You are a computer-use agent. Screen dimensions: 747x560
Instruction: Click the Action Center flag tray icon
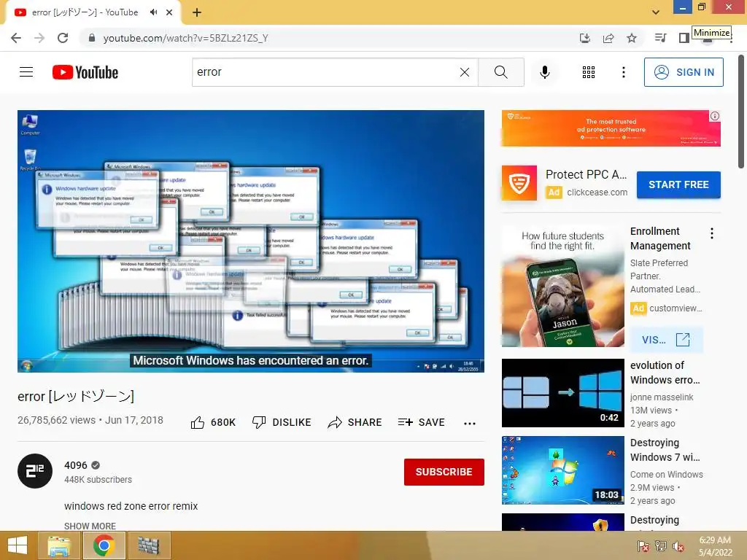tap(643, 545)
